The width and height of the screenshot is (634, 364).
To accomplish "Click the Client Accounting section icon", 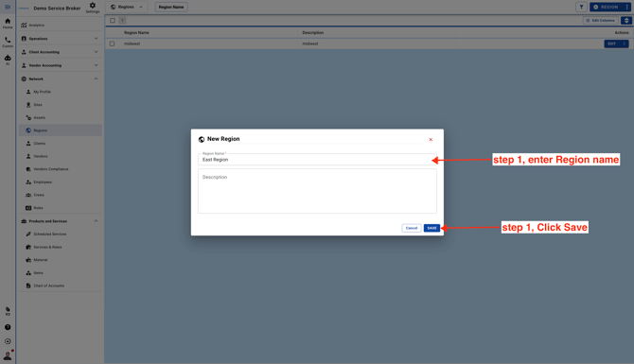I will click(24, 52).
